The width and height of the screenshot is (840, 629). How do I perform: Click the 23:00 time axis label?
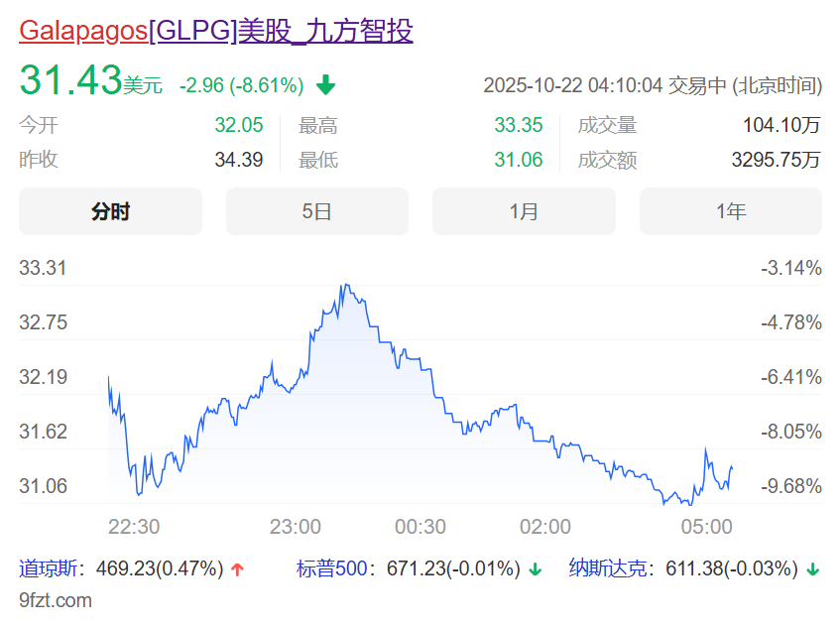coord(296,527)
